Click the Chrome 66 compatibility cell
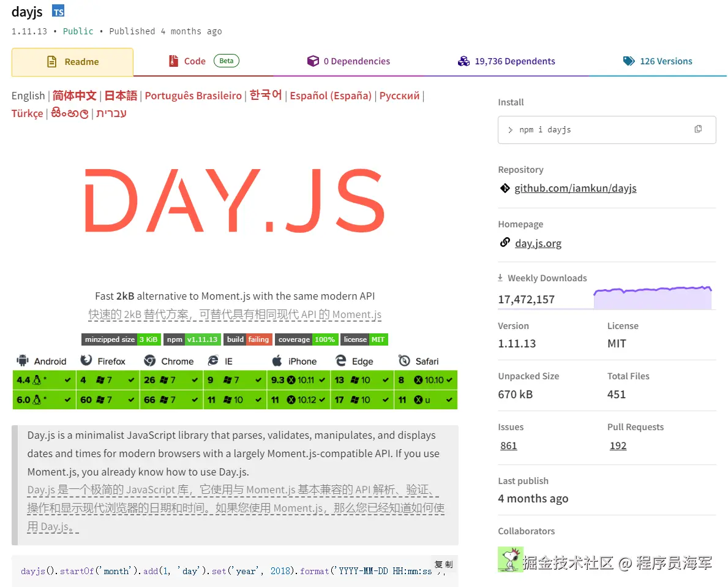Image resolution: width=728 pixels, height=587 pixels. click(x=171, y=400)
